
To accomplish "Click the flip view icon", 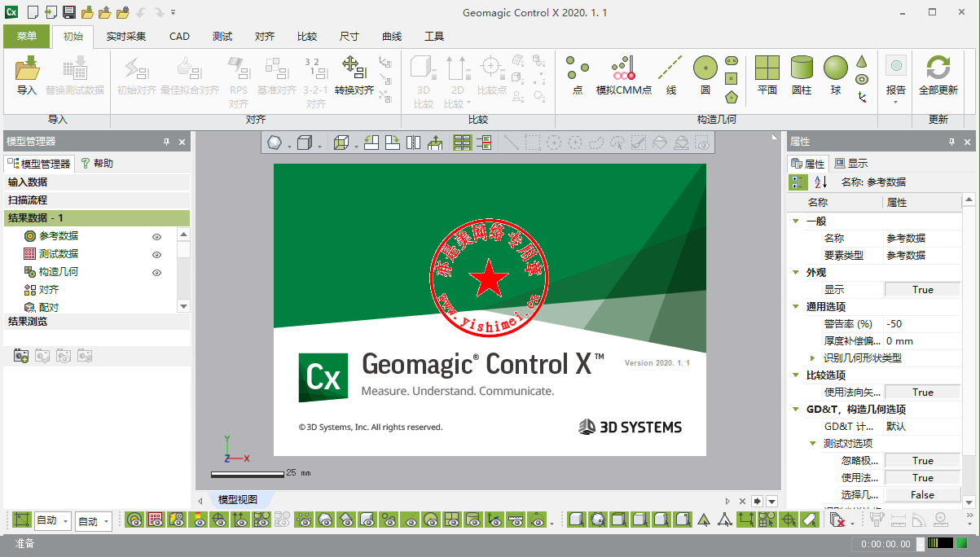I will tap(414, 143).
